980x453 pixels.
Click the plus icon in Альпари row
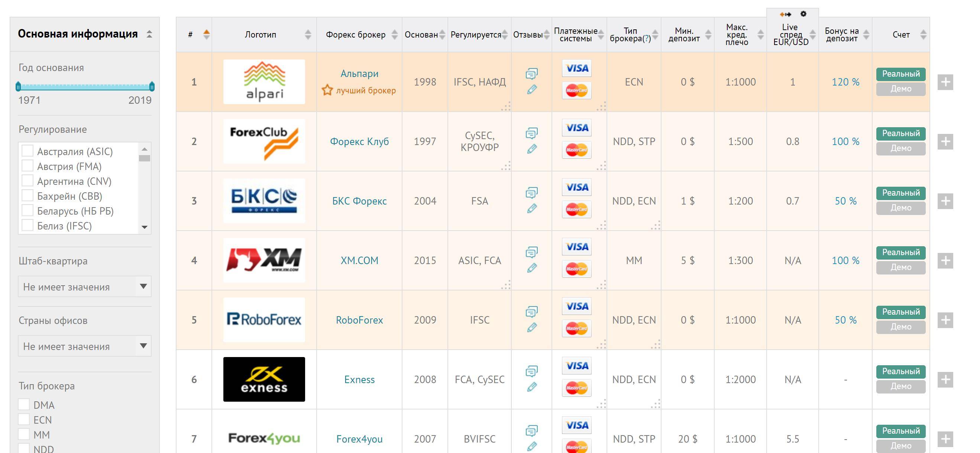coord(945,82)
